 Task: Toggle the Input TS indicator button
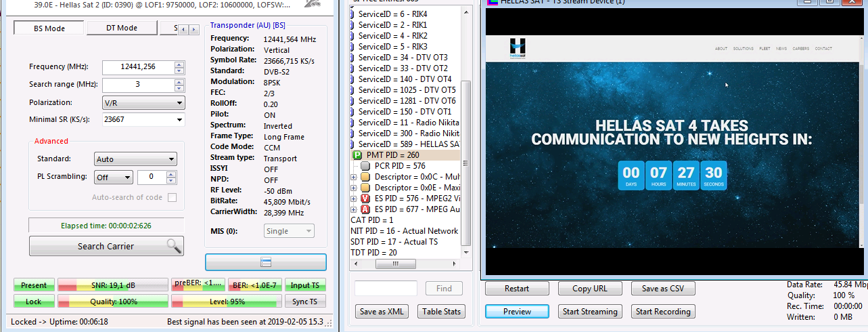[x=305, y=285]
